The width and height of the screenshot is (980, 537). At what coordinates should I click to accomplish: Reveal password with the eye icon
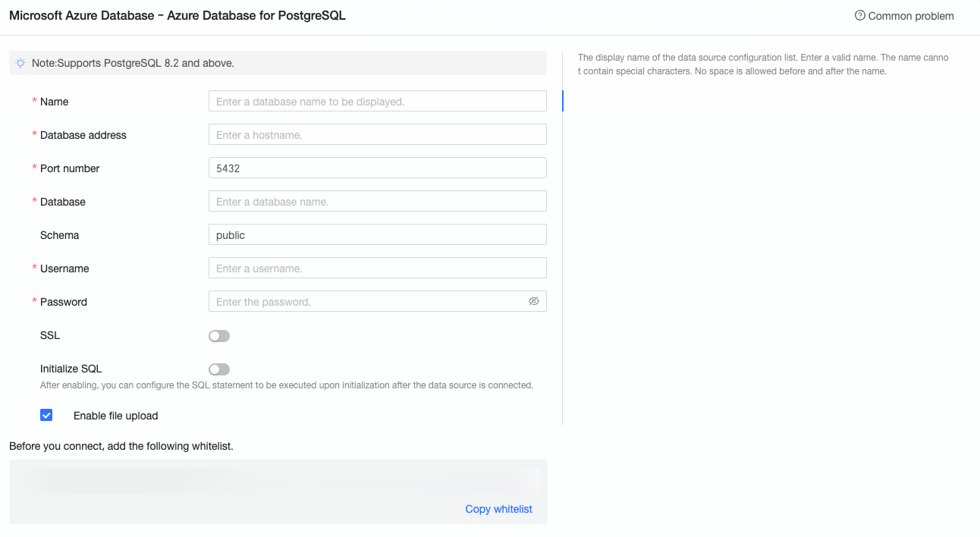[x=534, y=301]
